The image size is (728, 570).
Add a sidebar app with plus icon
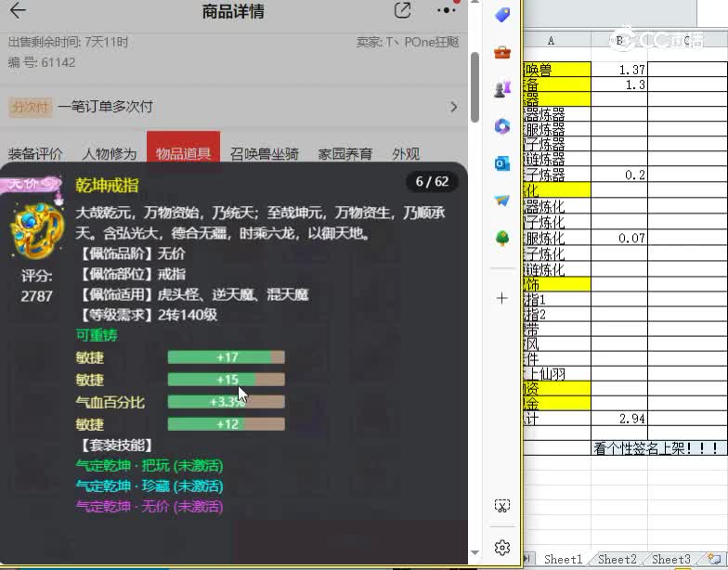[501, 298]
